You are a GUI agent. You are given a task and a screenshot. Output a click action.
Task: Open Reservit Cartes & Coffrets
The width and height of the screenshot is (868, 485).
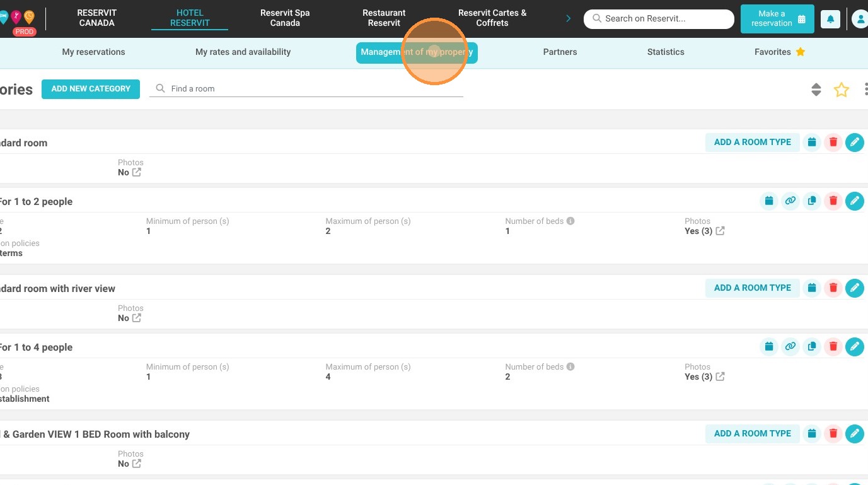pos(492,18)
